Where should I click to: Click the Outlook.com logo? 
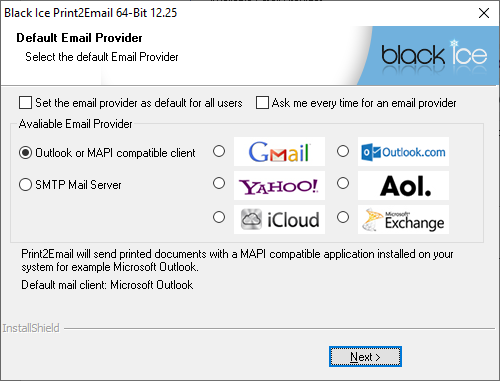403,152
